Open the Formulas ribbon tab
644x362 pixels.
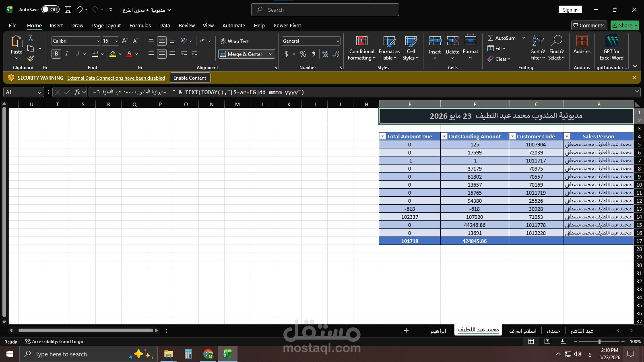coord(140,25)
